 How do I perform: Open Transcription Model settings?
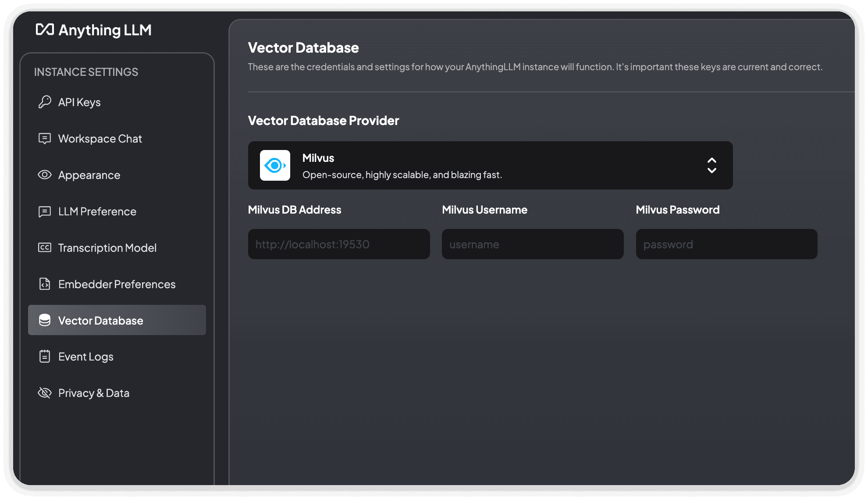point(107,247)
